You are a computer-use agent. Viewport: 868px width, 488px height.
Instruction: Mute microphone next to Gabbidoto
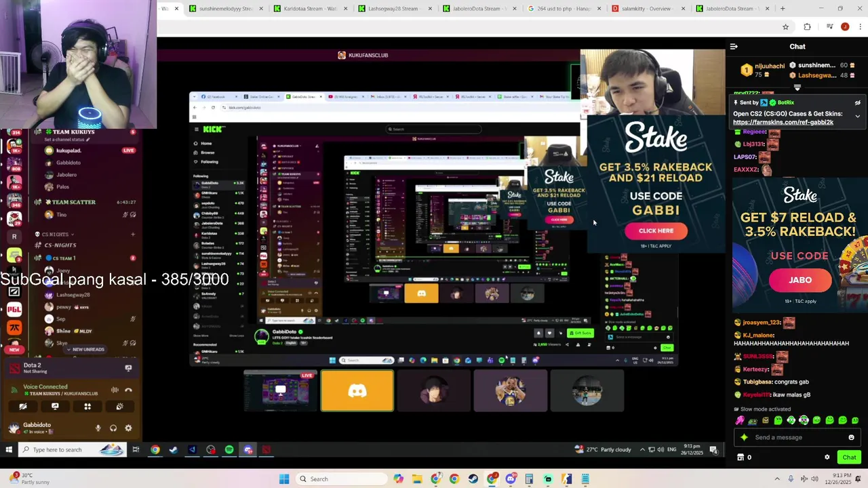point(98,428)
